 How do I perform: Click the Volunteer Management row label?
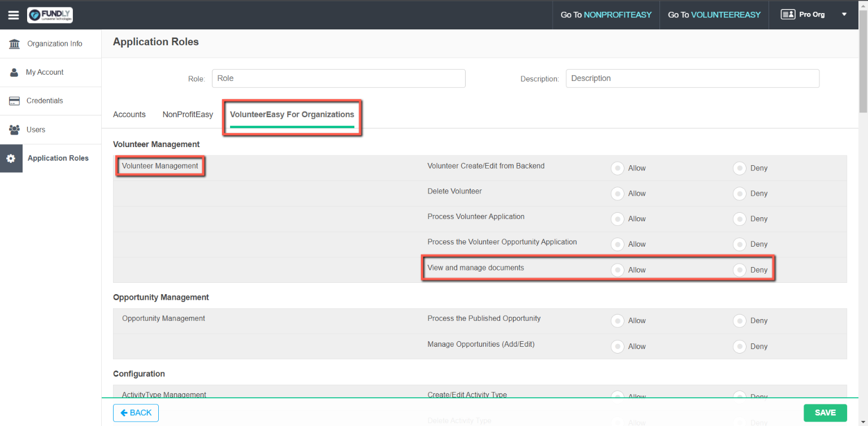coord(160,166)
